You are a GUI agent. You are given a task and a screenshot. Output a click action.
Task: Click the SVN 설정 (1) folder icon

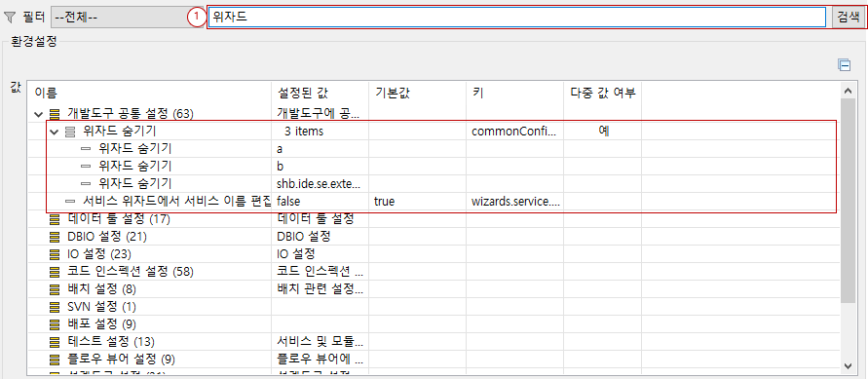click(55, 307)
